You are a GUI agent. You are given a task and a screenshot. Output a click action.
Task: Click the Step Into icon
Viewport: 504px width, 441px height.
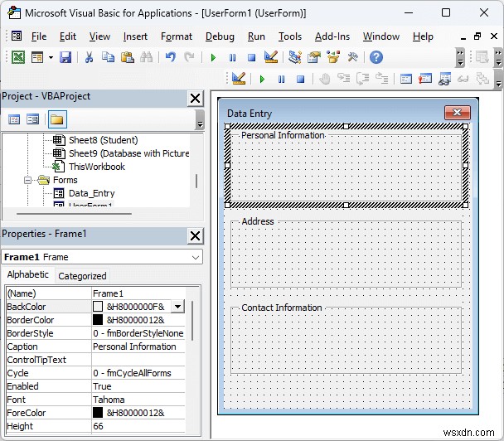click(x=344, y=79)
